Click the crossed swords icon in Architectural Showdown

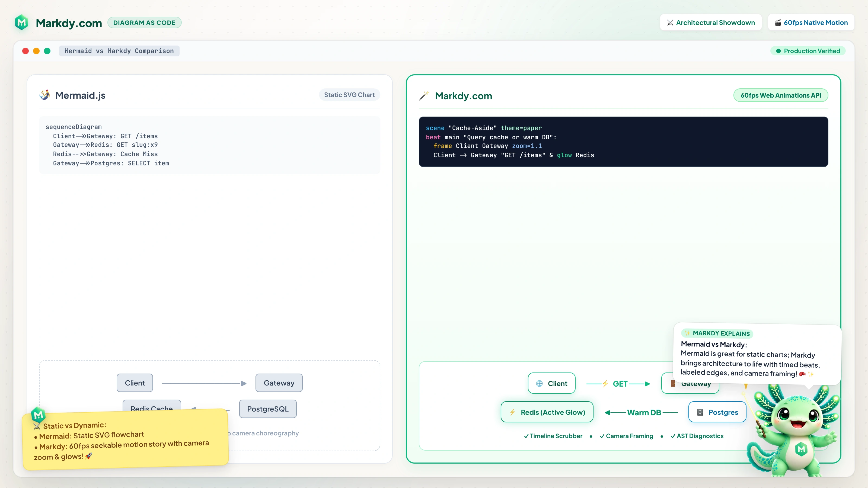pyautogui.click(x=670, y=23)
